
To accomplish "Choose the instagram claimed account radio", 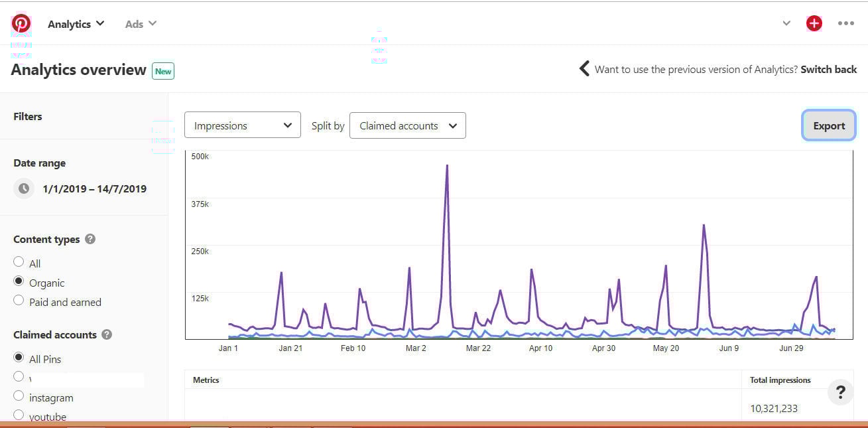I will click(19, 397).
